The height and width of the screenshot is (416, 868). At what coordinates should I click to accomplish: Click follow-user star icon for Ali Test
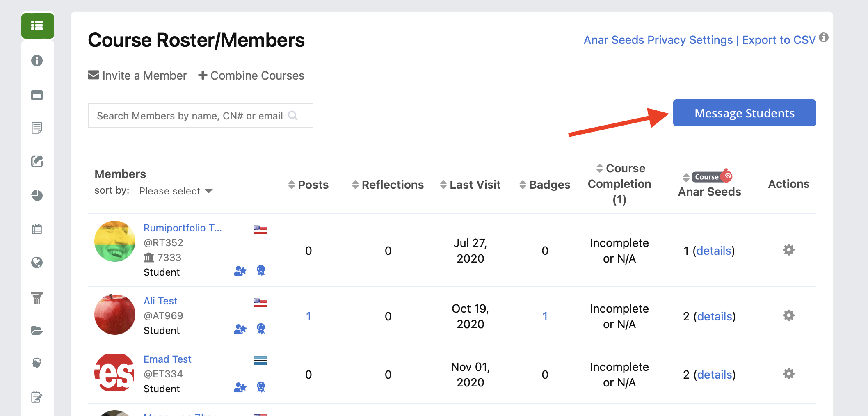tap(240, 329)
